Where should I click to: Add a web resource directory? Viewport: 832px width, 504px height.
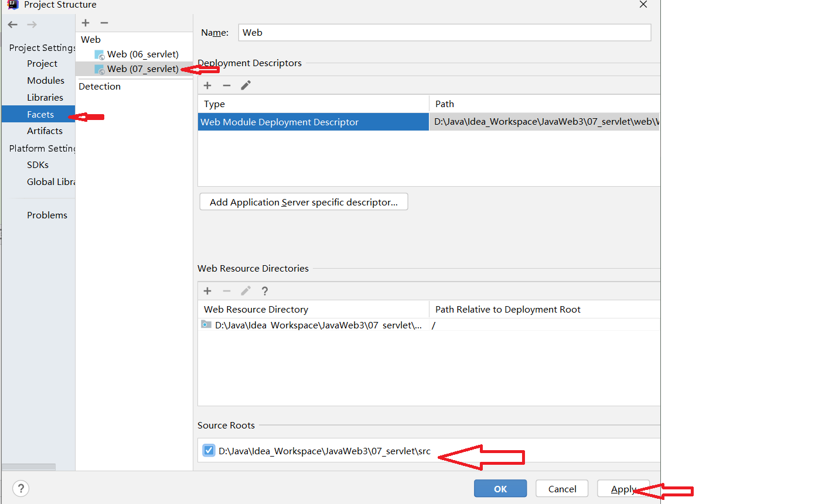click(x=207, y=291)
